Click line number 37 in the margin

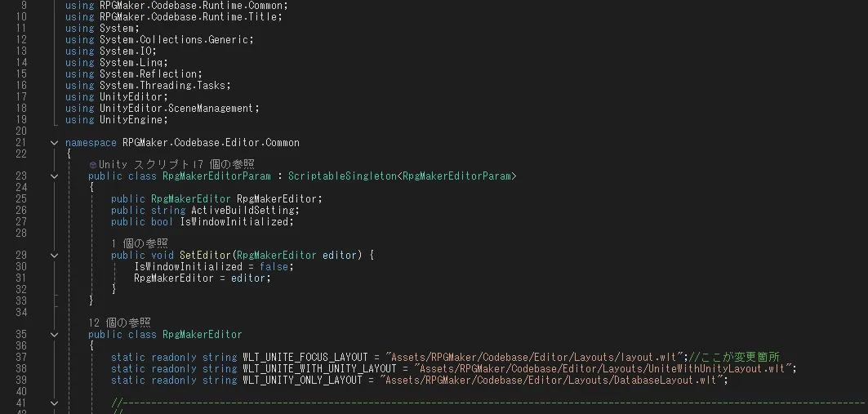point(21,357)
